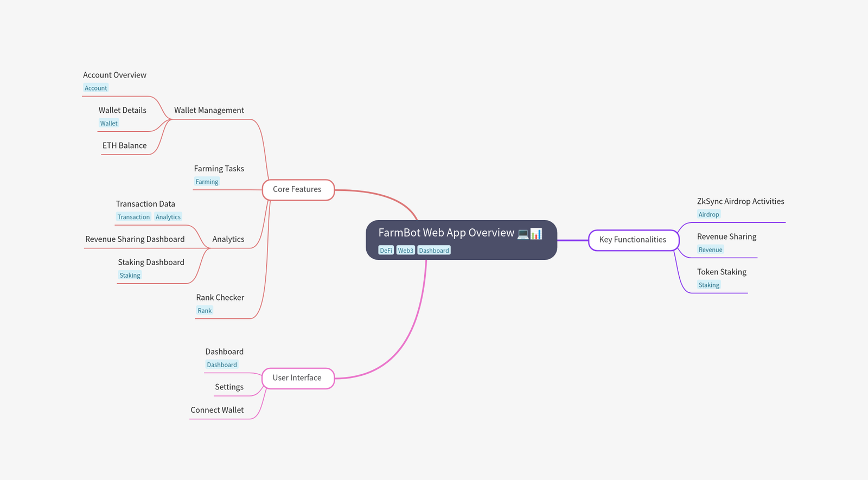Click the bar chart emoji in the title node

(536, 234)
